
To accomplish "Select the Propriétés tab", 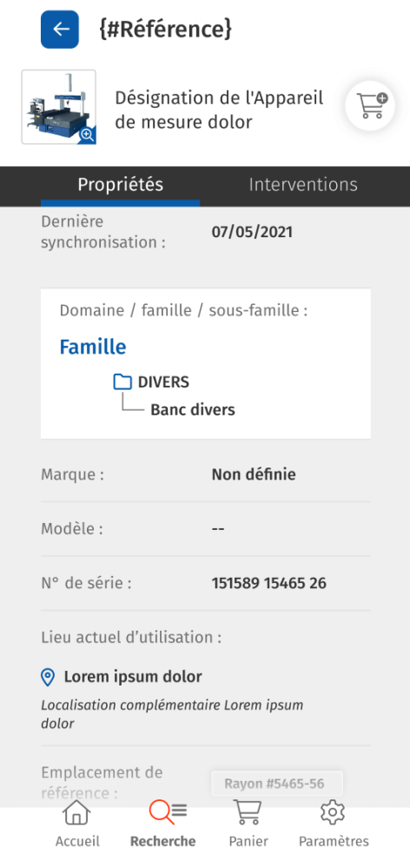I will coord(120,185).
